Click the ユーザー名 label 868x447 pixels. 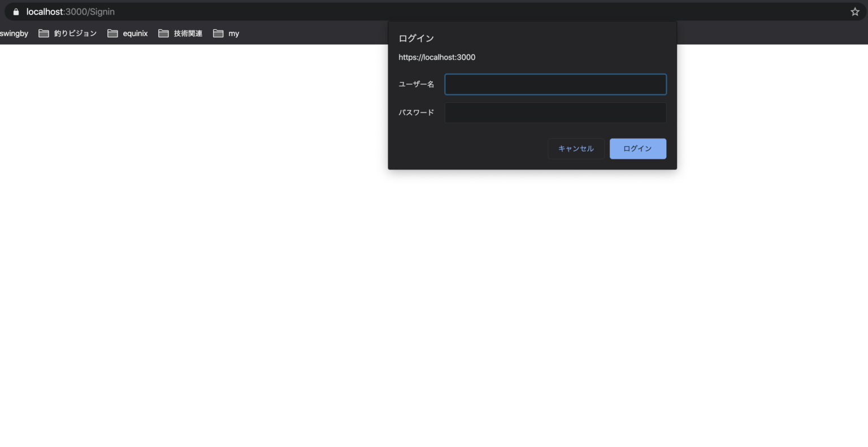tap(416, 84)
